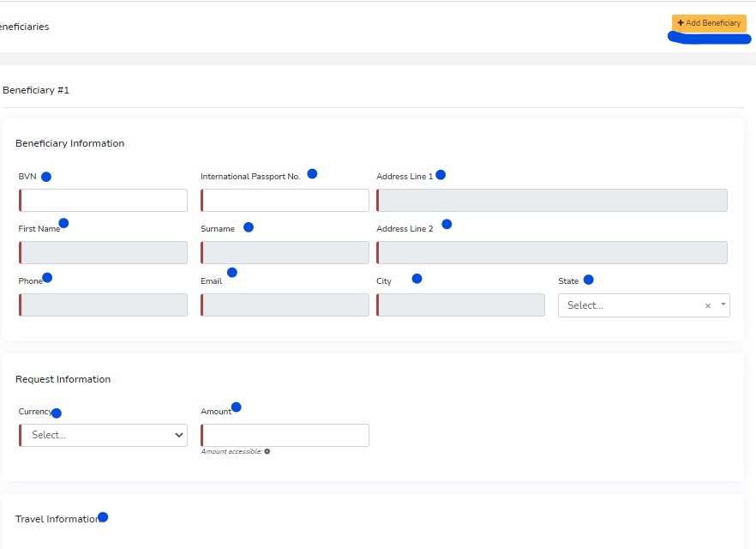Click the gear icon beside Amount accessible
The height and width of the screenshot is (549, 756).
click(267, 451)
